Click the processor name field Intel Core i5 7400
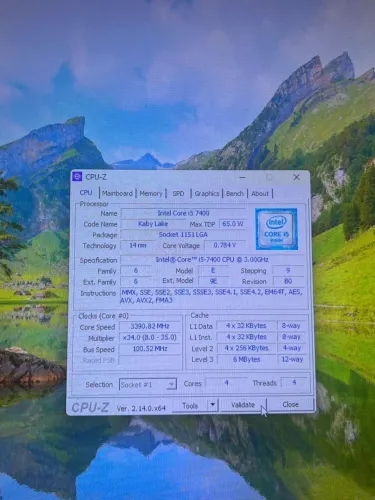Viewport: 375px width, 500px height. click(x=183, y=213)
